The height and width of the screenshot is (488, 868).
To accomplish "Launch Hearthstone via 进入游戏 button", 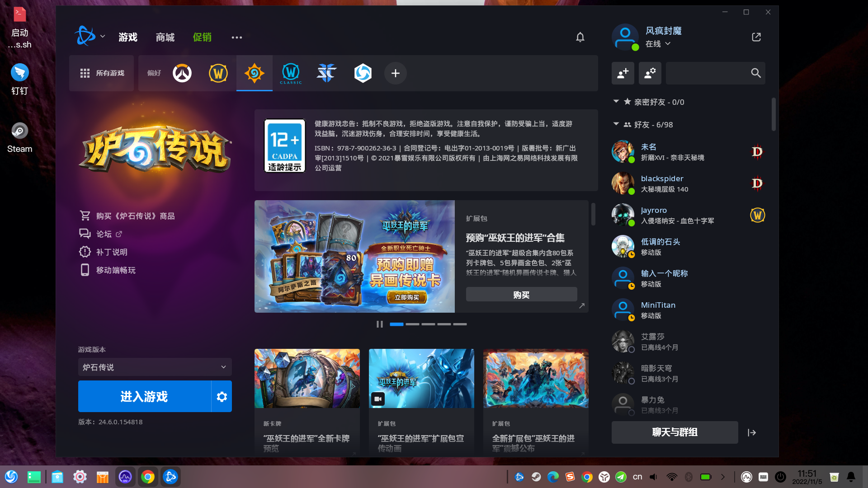I will 145,396.
